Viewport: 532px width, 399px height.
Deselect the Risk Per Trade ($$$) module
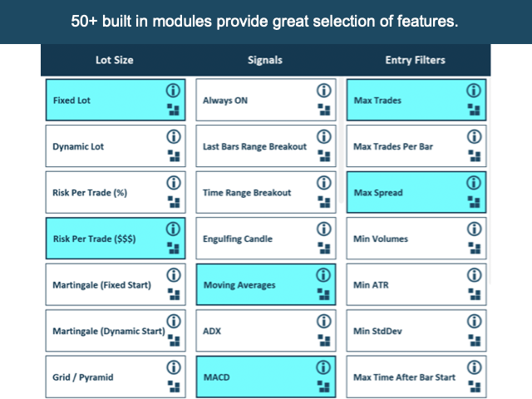(116, 239)
